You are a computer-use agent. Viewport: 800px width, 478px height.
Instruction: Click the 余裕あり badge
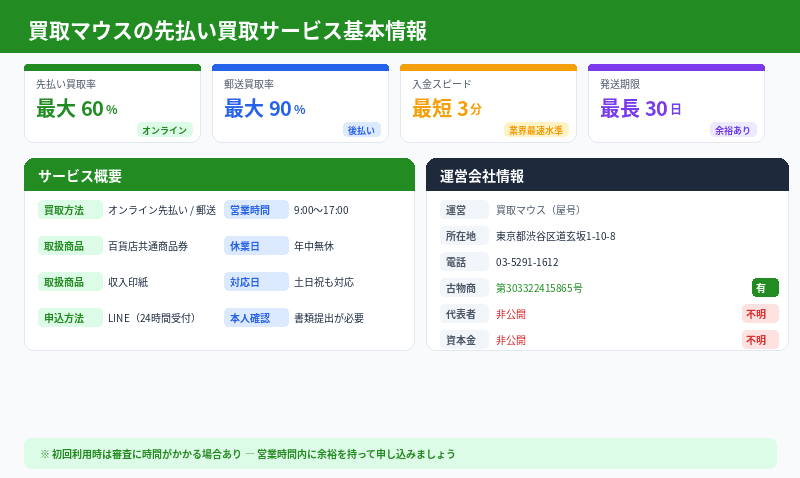(733, 130)
